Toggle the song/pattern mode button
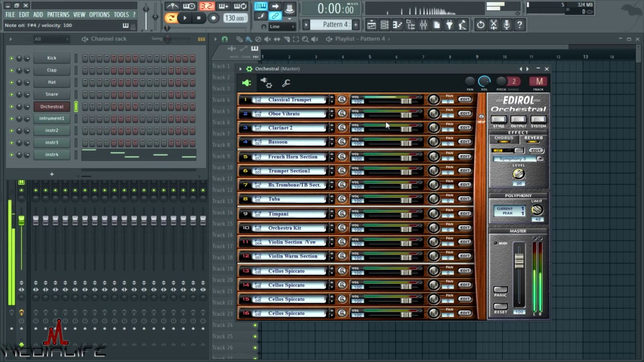Image resolution: width=644 pixels, height=362 pixels. (171, 18)
